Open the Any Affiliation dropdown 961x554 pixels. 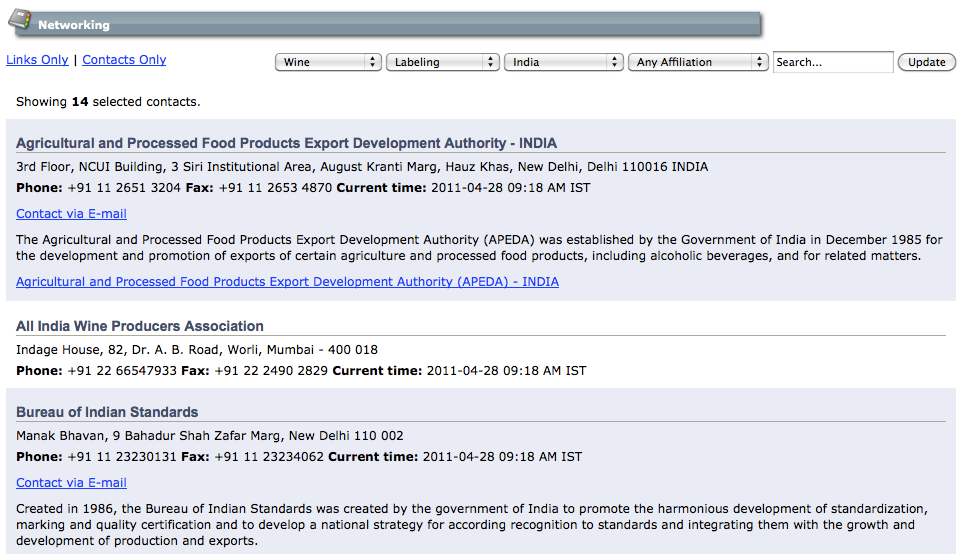pos(698,62)
